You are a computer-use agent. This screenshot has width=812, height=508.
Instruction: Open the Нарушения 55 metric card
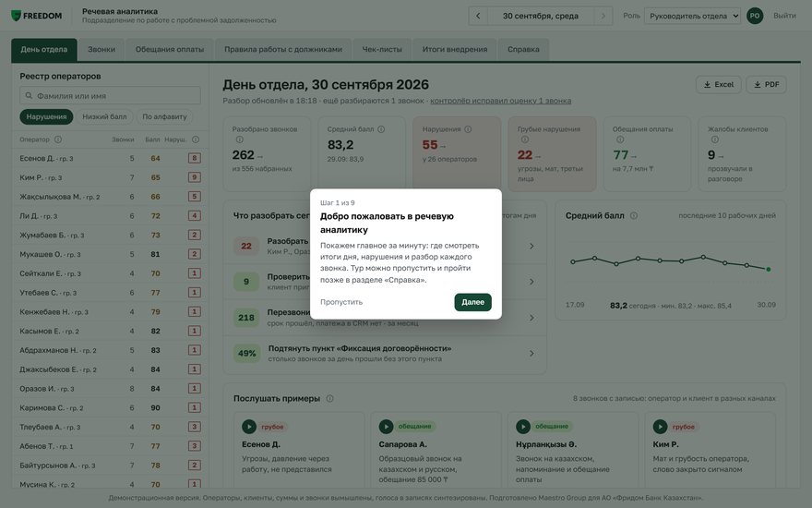point(457,153)
